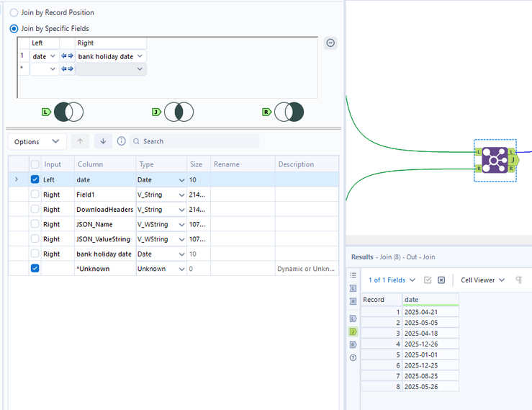Expand the date row arrow indicator

coord(17,179)
